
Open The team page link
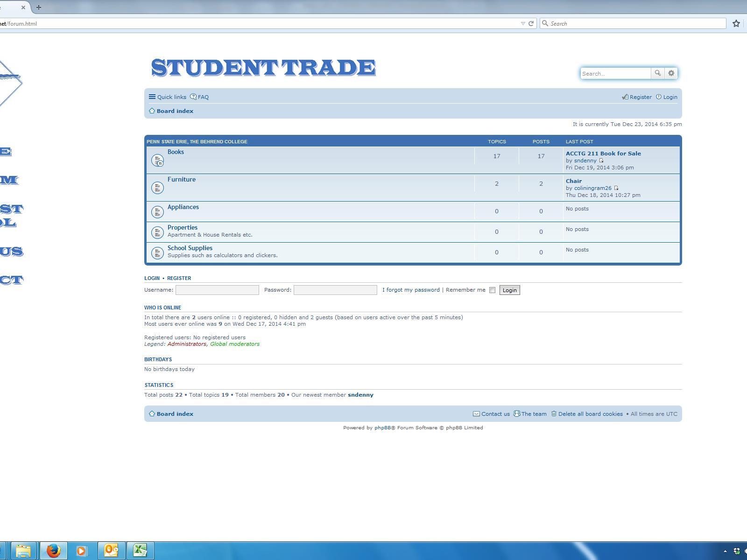point(530,414)
